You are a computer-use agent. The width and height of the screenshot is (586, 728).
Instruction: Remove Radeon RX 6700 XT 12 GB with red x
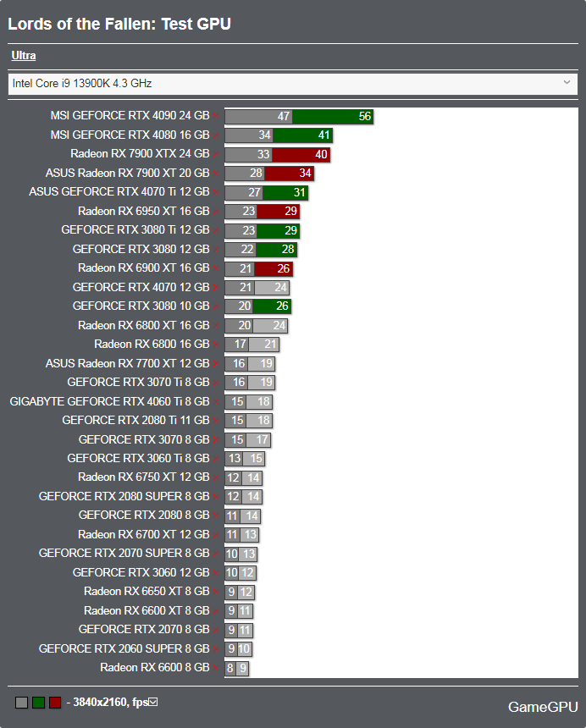click(x=216, y=535)
